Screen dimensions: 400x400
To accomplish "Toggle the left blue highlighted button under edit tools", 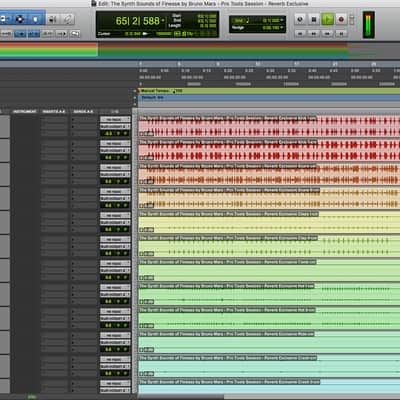I will point(20,33).
